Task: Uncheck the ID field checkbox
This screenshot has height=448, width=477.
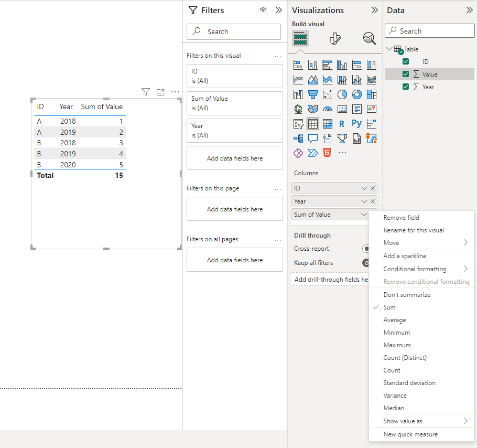Action: (x=406, y=61)
